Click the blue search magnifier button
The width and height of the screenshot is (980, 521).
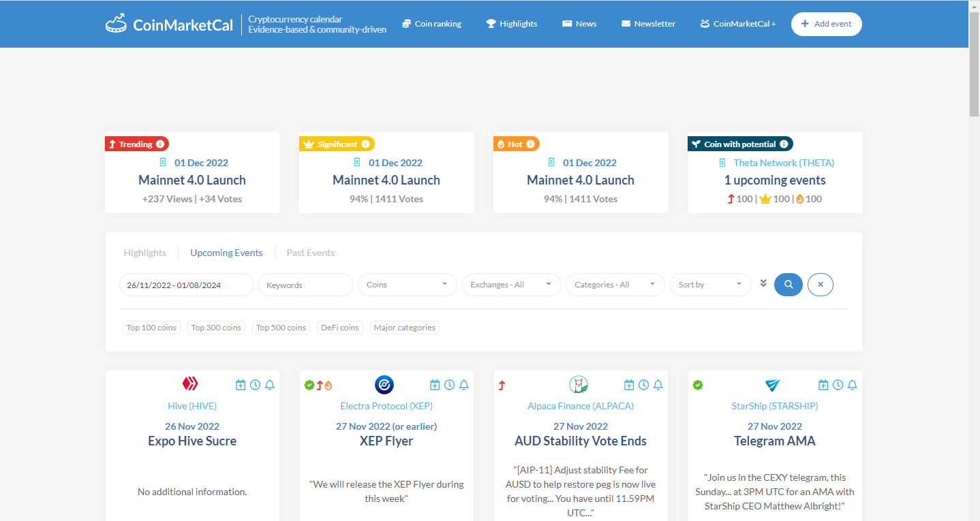(788, 285)
